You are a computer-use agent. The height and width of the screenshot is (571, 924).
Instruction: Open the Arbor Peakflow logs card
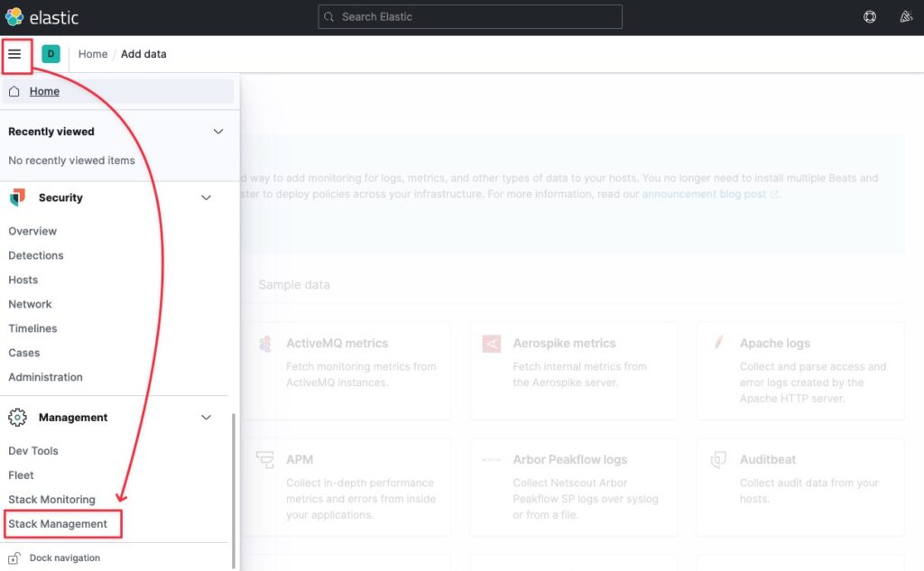click(574, 487)
